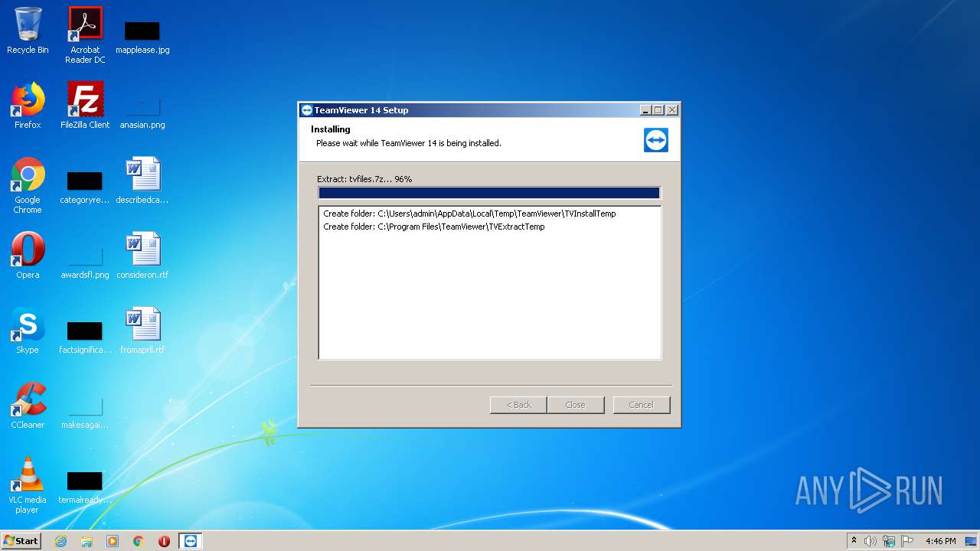Open the Recycle Bin desktop icon
Image resolution: width=980 pixels, height=551 pixels.
28,31
